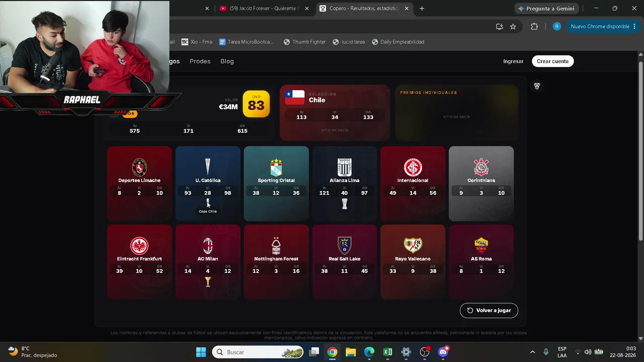Image resolution: width=644 pixels, height=362 pixels.
Task: Open Excel from the taskbar
Action: pos(387,352)
